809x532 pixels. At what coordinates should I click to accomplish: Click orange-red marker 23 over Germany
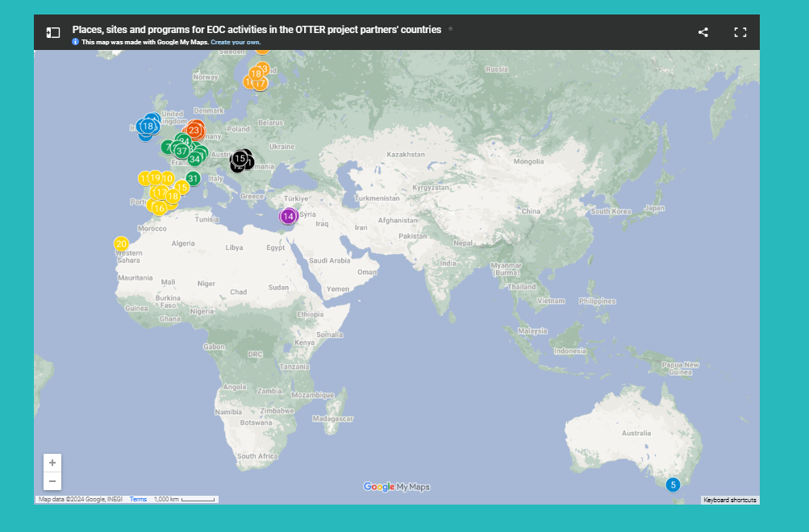point(194,130)
